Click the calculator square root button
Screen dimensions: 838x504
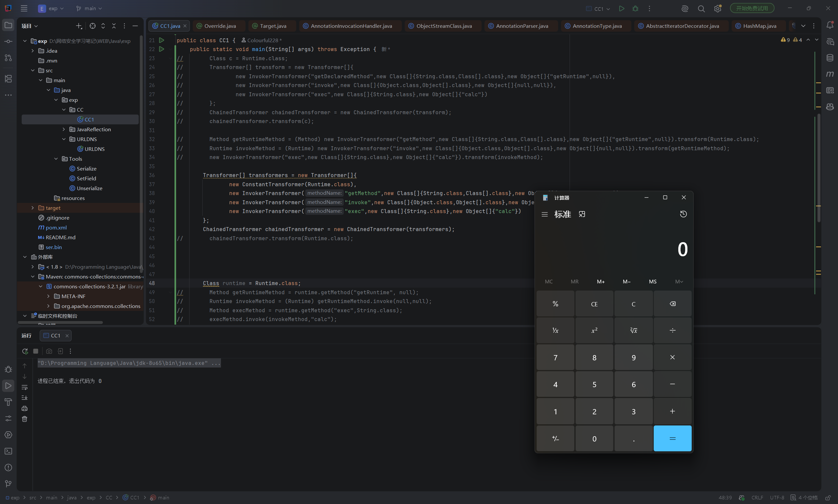point(633,331)
